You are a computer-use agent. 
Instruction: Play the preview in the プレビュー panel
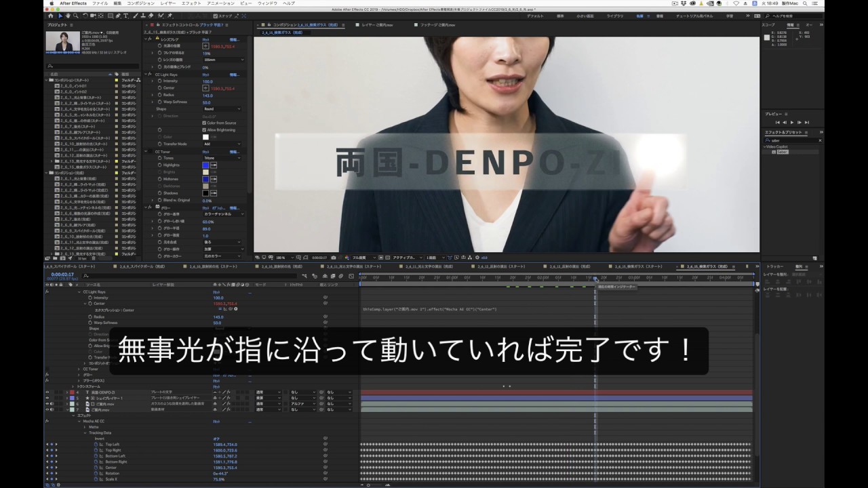[x=792, y=123]
